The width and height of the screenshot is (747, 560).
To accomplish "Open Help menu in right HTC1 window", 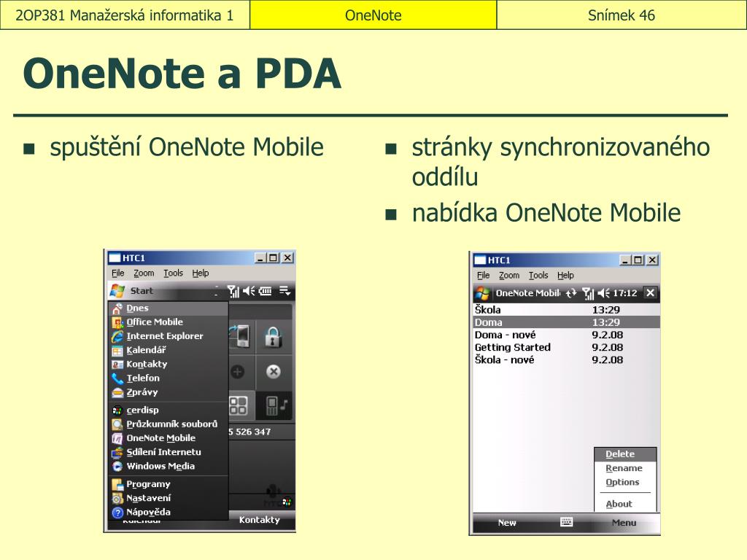I will tap(565, 275).
